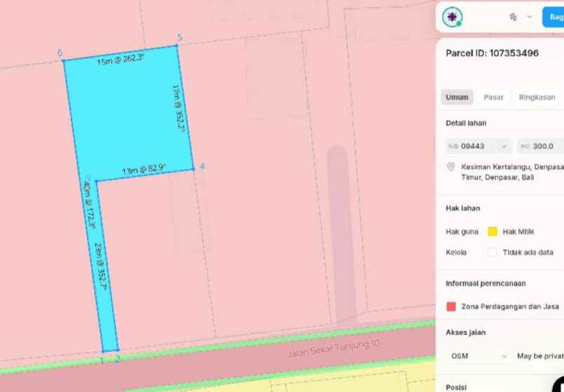Select the Zona Perdagangan dan Jasa label
The height and width of the screenshot is (392, 564).
(x=510, y=306)
